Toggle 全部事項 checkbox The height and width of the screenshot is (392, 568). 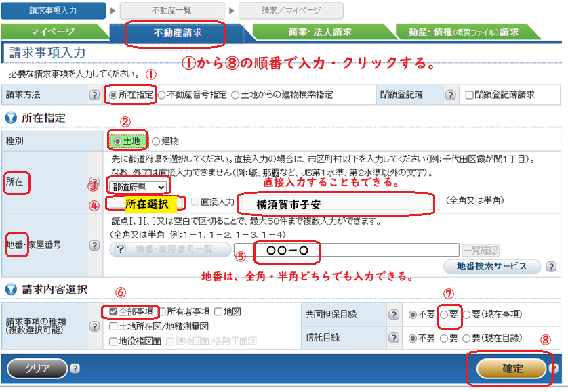pos(113,311)
